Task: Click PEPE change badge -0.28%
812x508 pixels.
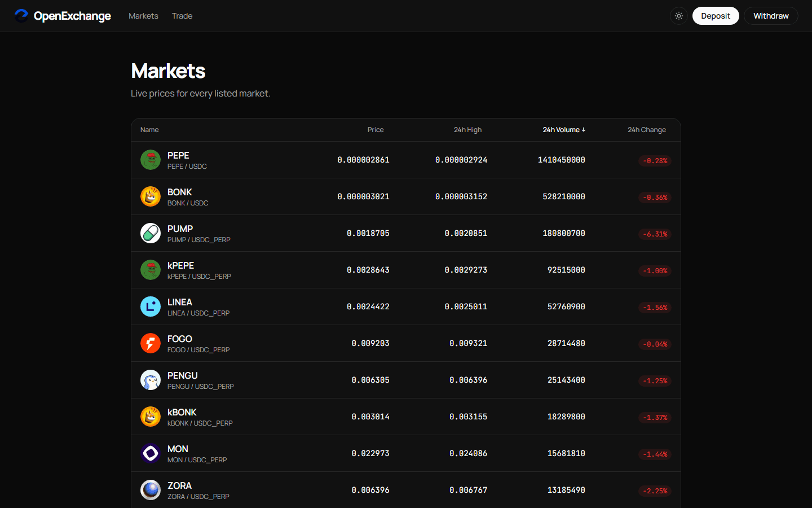Action: 655,161
